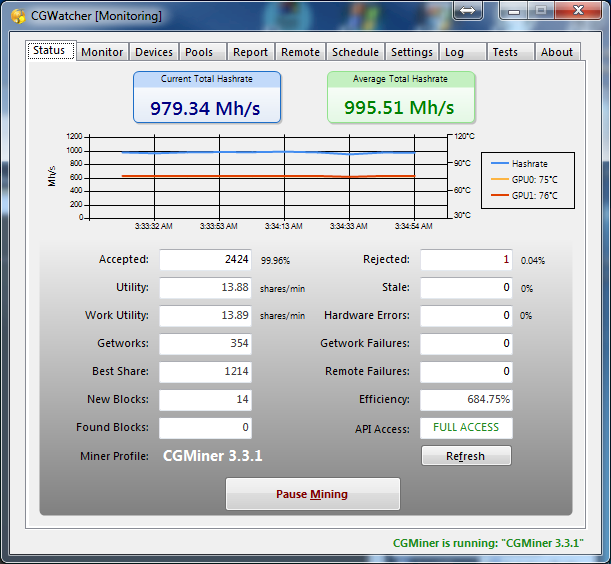Click the 0.04% rejected percentage
This screenshot has width=611, height=564.
coord(533,260)
